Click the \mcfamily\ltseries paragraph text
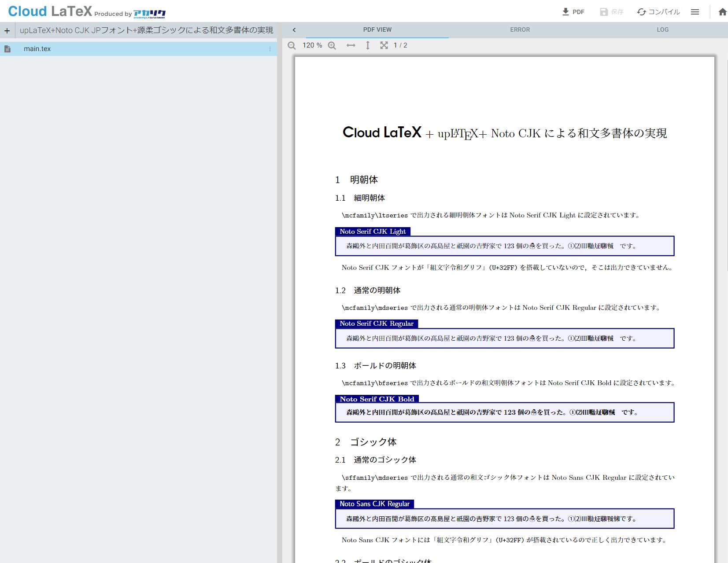This screenshot has height=563, width=728. tap(491, 215)
